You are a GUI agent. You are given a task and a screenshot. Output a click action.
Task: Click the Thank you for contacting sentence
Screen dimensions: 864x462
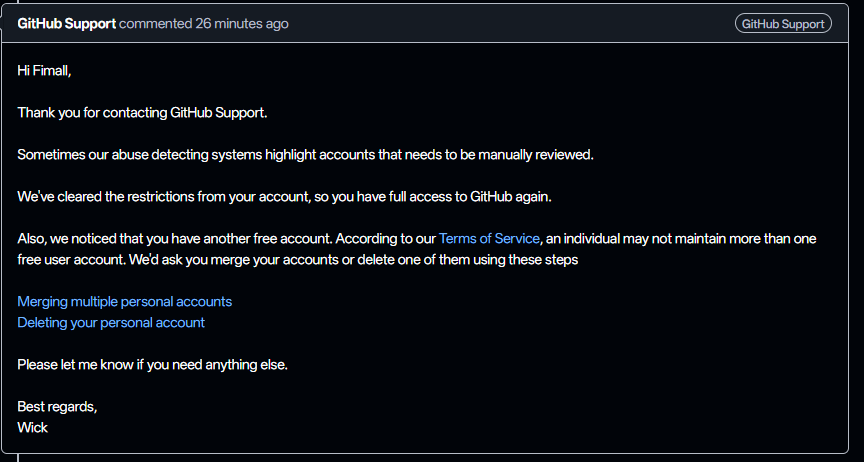[x=142, y=112]
